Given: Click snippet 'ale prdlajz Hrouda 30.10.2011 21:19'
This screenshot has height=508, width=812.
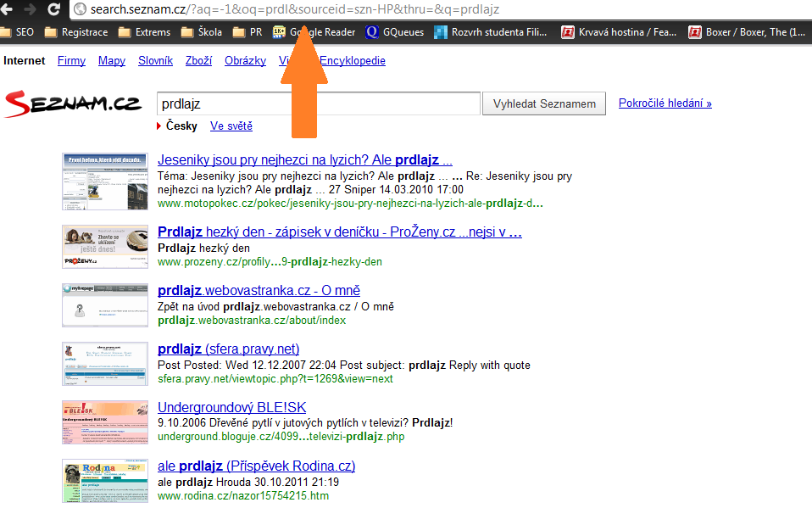Looking at the screenshot, I should coord(248,483).
